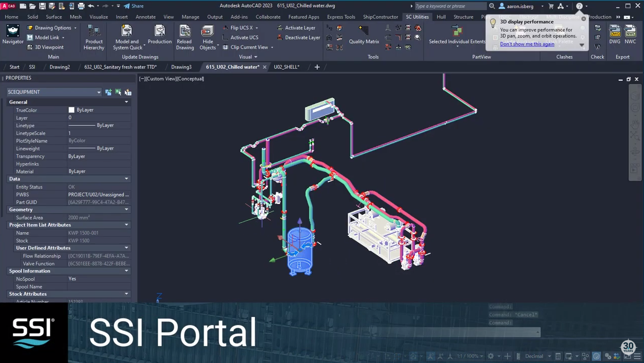Open Model Link dropdown
Screen dimensions: 644x363
(x=45, y=37)
